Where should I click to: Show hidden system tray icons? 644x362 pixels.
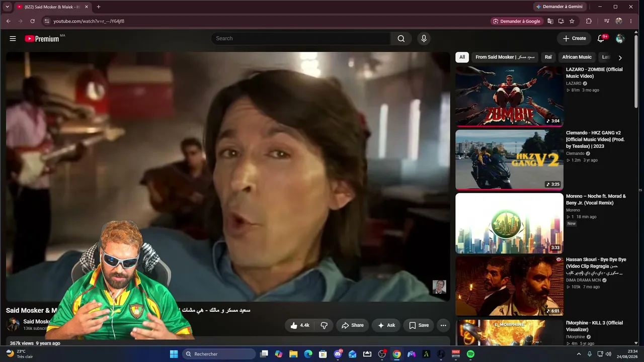point(579,354)
